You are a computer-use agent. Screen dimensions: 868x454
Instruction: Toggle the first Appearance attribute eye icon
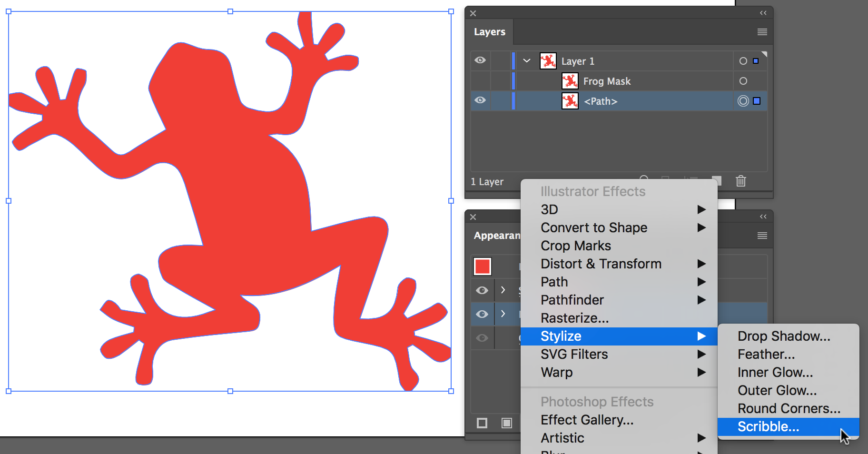click(x=482, y=290)
